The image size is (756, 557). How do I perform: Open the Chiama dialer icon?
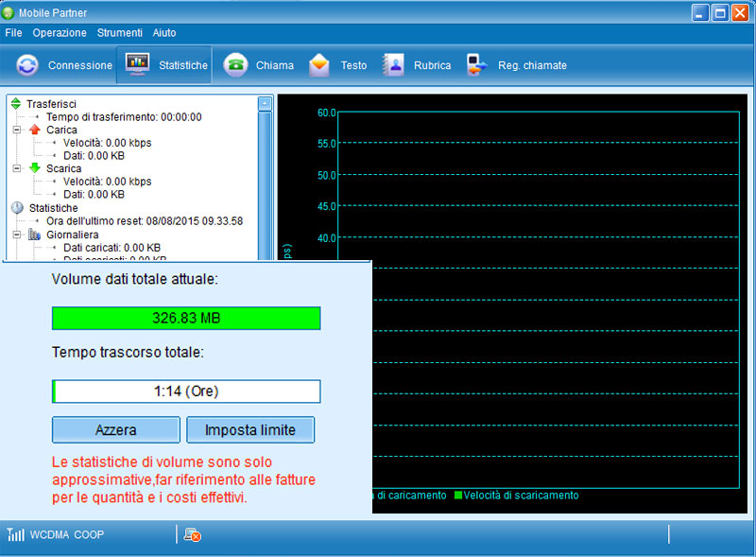(x=236, y=64)
